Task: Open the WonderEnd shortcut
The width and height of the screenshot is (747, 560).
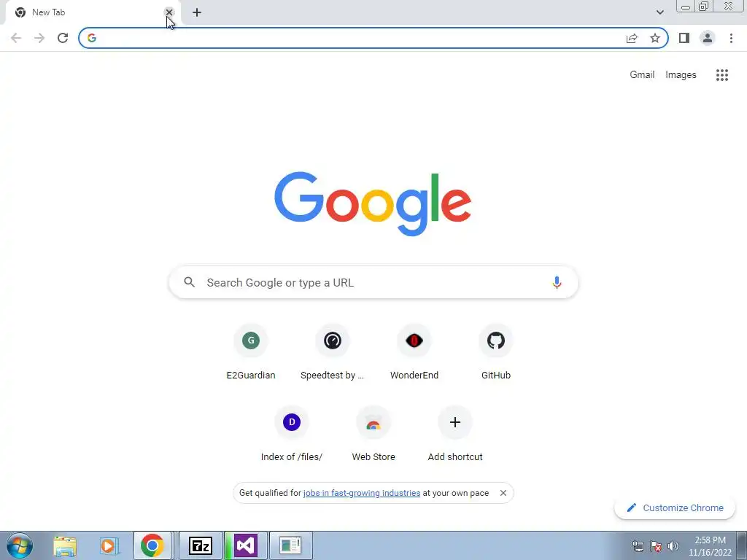Action: (x=414, y=352)
